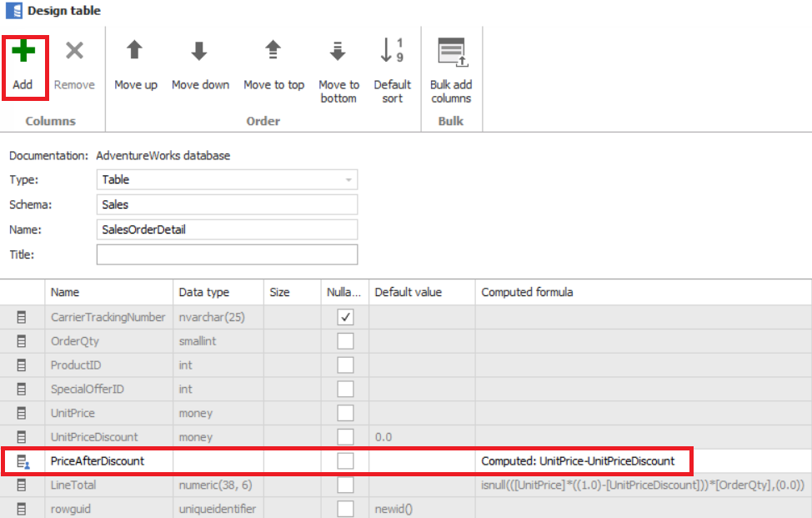Click the green Add column icon
This screenshot has width=812, height=518.
coord(23,52)
